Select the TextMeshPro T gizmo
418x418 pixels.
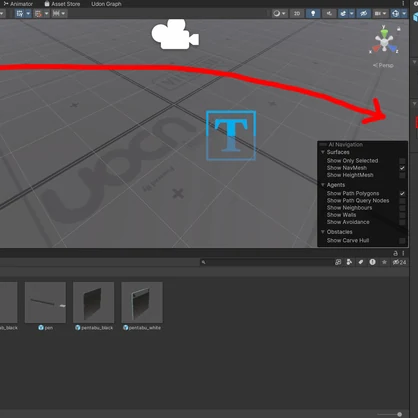pos(231,135)
